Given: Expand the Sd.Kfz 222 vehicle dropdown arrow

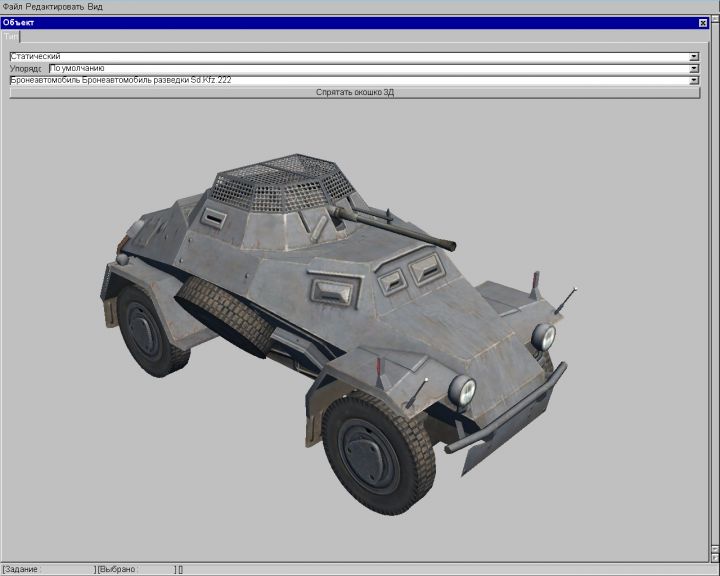Looking at the screenshot, I should point(693,80).
